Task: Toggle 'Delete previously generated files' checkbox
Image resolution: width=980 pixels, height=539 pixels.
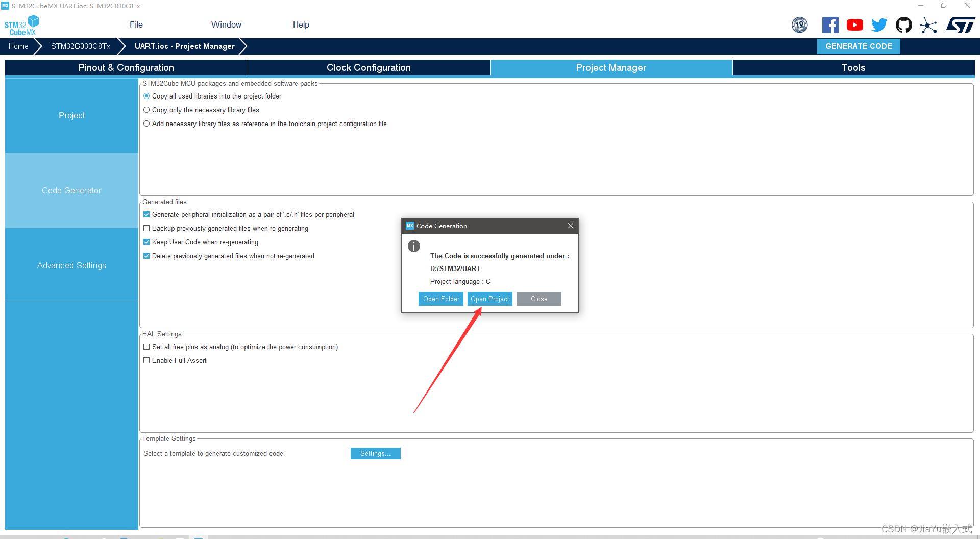Action: tap(146, 256)
